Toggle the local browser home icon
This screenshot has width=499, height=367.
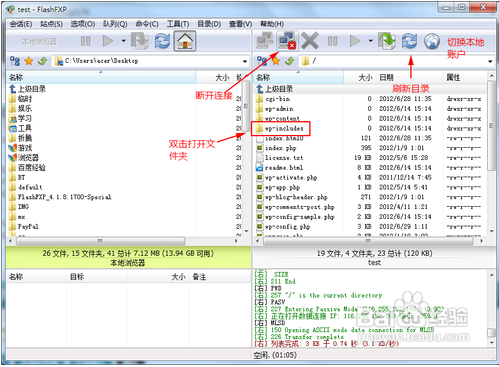click(x=185, y=41)
